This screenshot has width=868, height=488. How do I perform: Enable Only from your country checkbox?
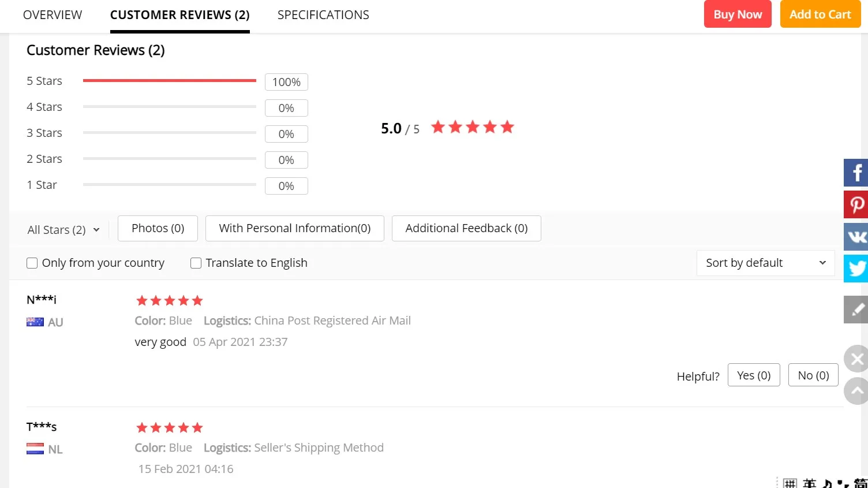(x=32, y=263)
